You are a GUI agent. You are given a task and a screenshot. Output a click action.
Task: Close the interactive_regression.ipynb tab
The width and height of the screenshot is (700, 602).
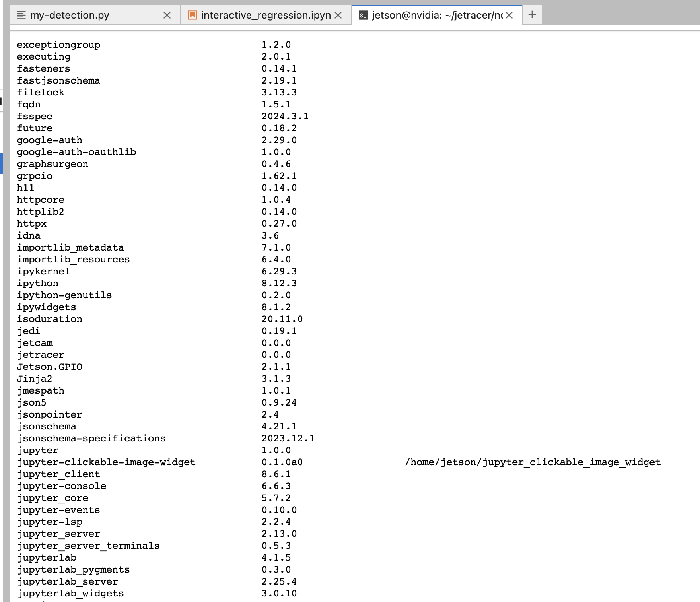pyautogui.click(x=339, y=15)
